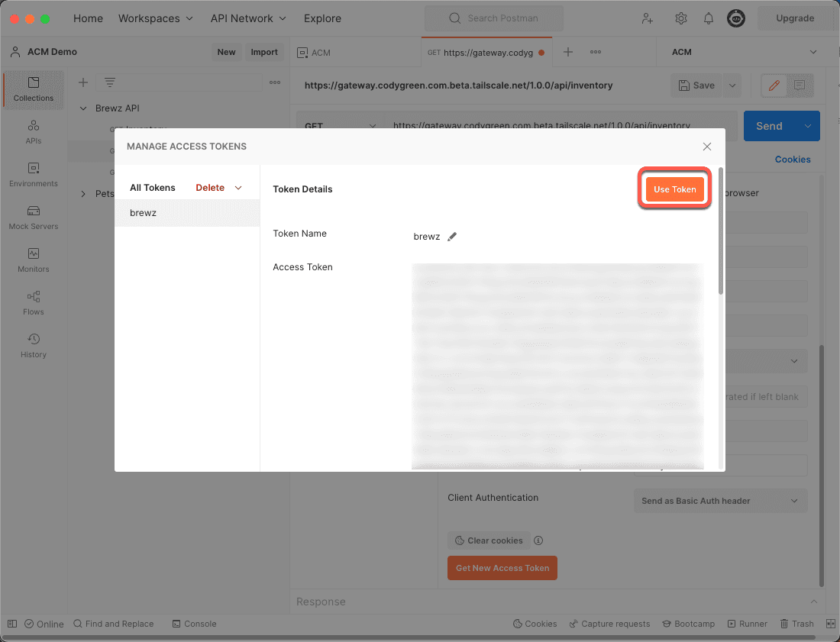Screen dimensions: 840x642
Task: Open the Console from the status bar
Action: [194, 624]
